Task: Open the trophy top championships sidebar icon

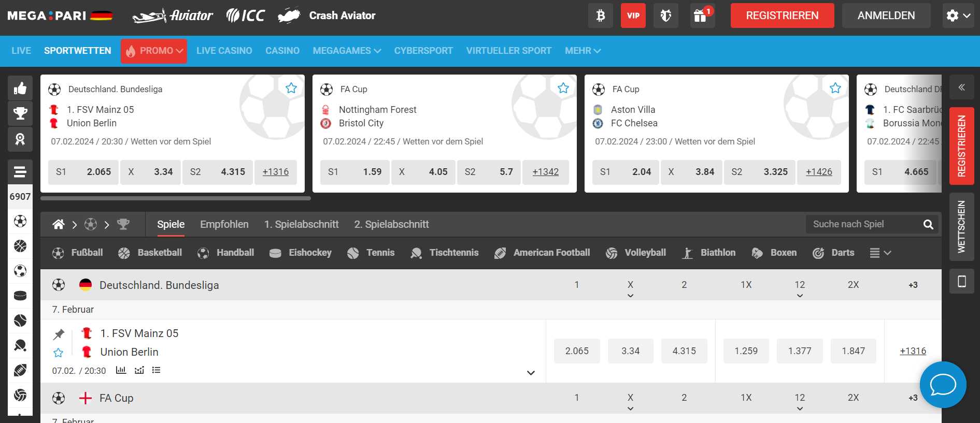Action: point(20,113)
